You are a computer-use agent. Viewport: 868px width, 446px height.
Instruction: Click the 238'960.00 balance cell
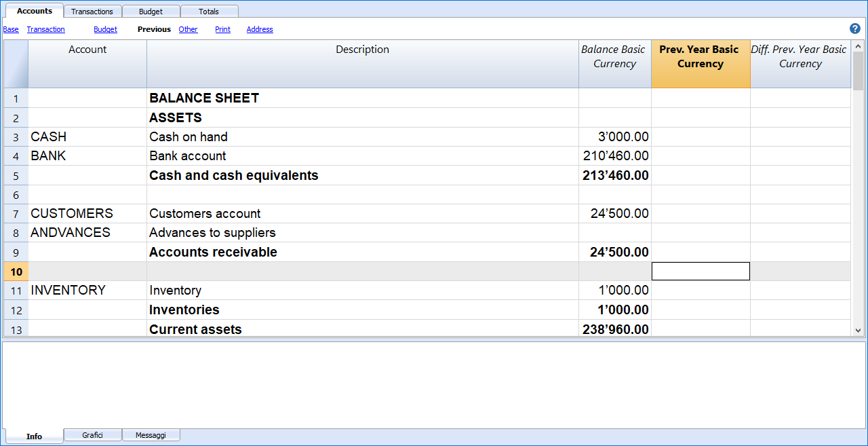point(615,329)
